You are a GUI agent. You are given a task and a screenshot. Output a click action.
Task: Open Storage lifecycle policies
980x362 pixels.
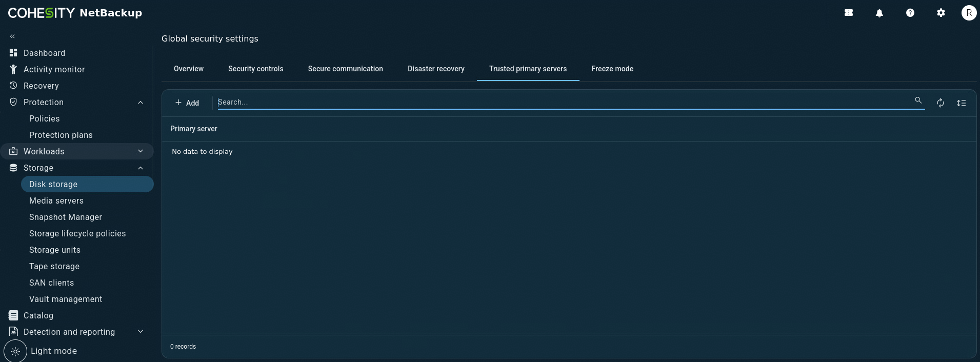77,233
